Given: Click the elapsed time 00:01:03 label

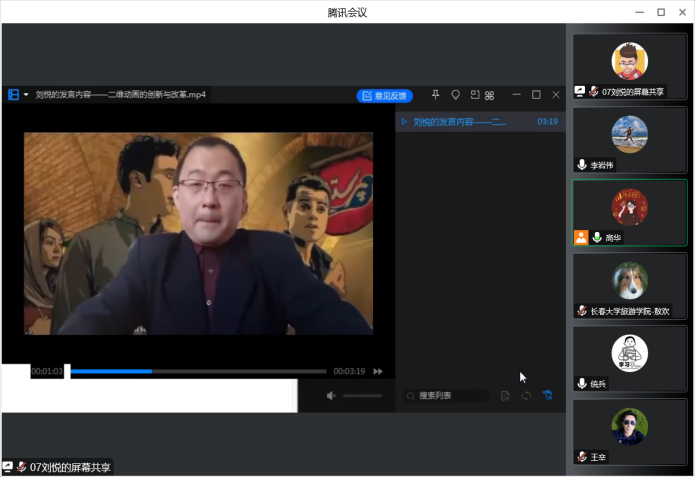Looking at the screenshot, I should pyautogui.click(x=47, y=371).
